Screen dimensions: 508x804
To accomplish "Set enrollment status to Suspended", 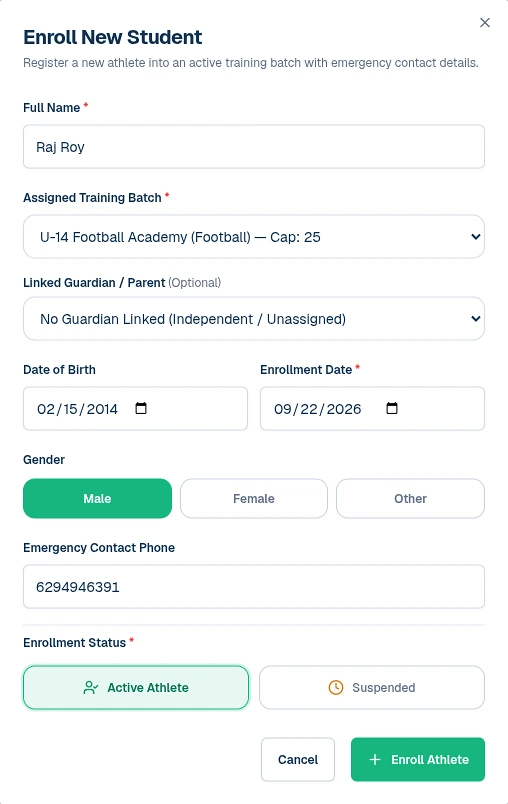I will tap(372, 688).
